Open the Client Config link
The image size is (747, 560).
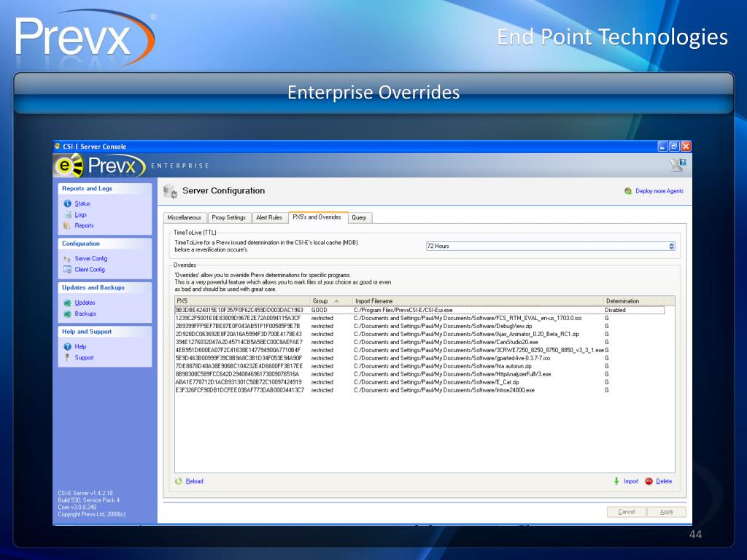(90, 270)
